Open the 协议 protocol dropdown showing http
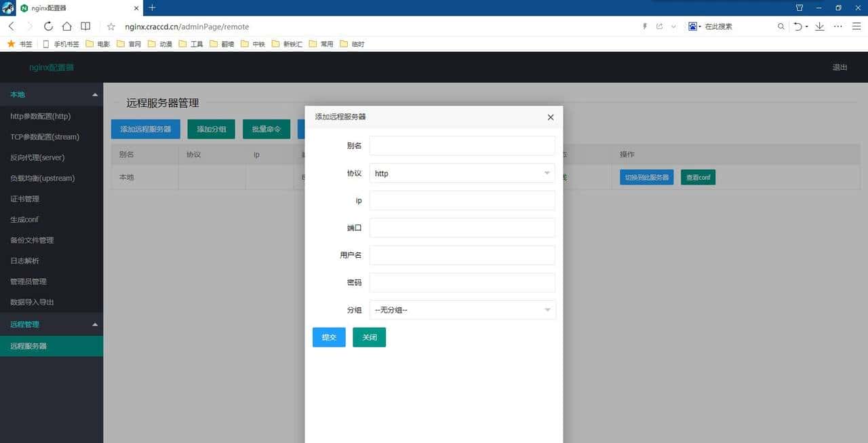The image size is (868, 443). pos(462,173)
